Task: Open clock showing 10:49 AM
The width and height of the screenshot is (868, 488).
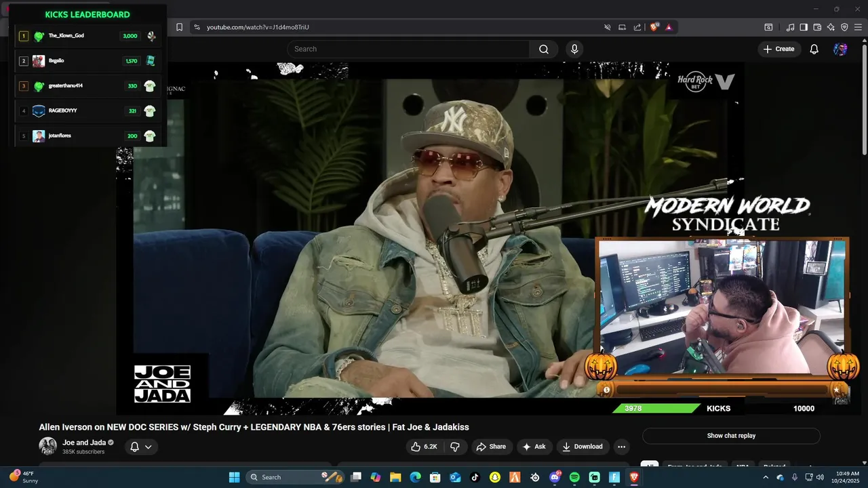Action: coord(848,477)
